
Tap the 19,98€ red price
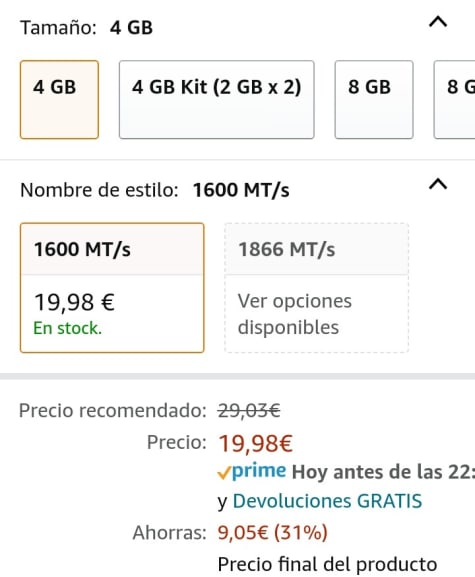click(255, 443)
